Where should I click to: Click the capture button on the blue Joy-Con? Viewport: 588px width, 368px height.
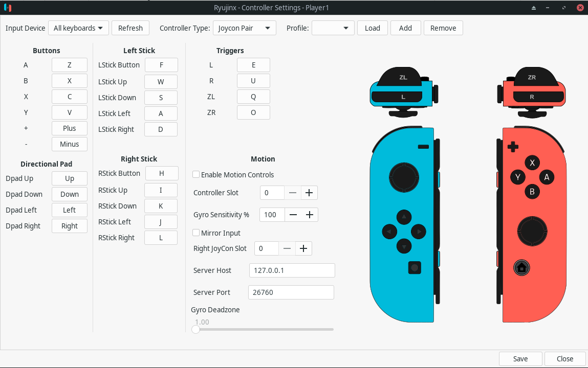[415, 268]
